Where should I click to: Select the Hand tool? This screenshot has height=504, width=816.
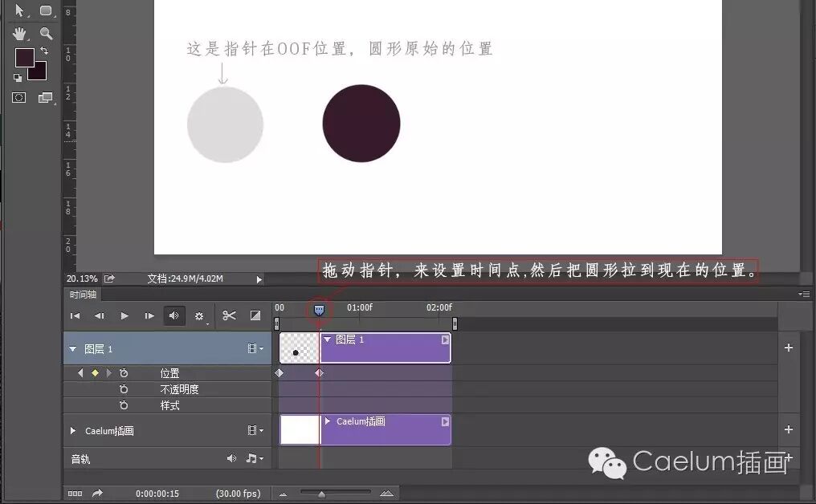click(x=18, y=34)
